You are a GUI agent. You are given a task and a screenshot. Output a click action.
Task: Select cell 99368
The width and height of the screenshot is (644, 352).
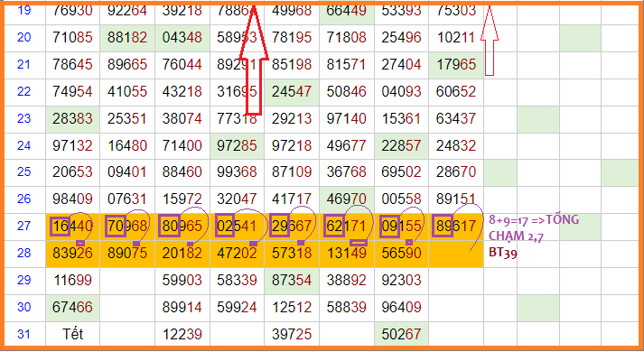[237, 172]
